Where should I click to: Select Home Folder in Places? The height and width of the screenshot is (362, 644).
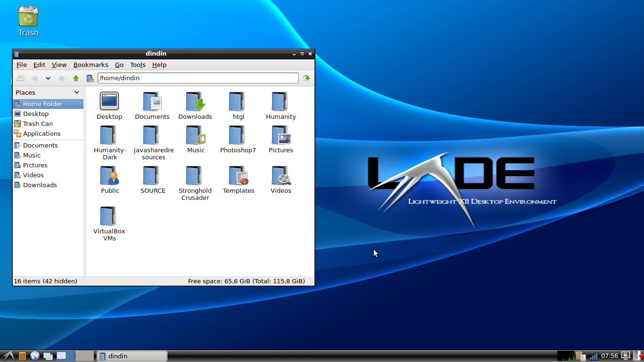(48, 104)
